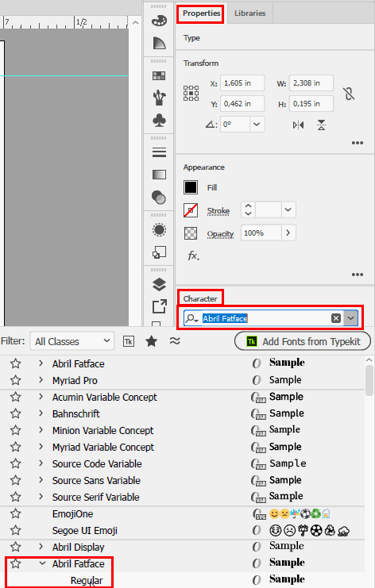Select the Properties tab
The width and height of the screenshot is (375, 588).
pyautogui.click(x=201, y=13)
